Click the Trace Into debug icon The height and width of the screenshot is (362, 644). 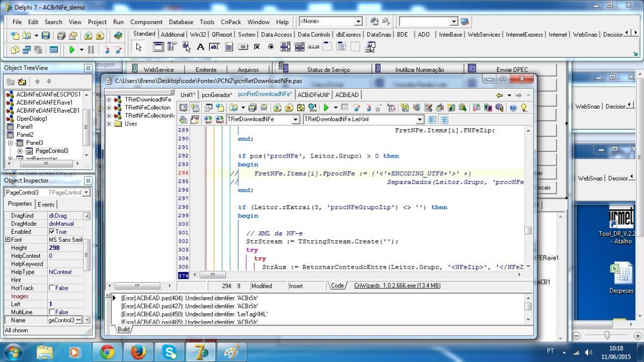point(107,50)
